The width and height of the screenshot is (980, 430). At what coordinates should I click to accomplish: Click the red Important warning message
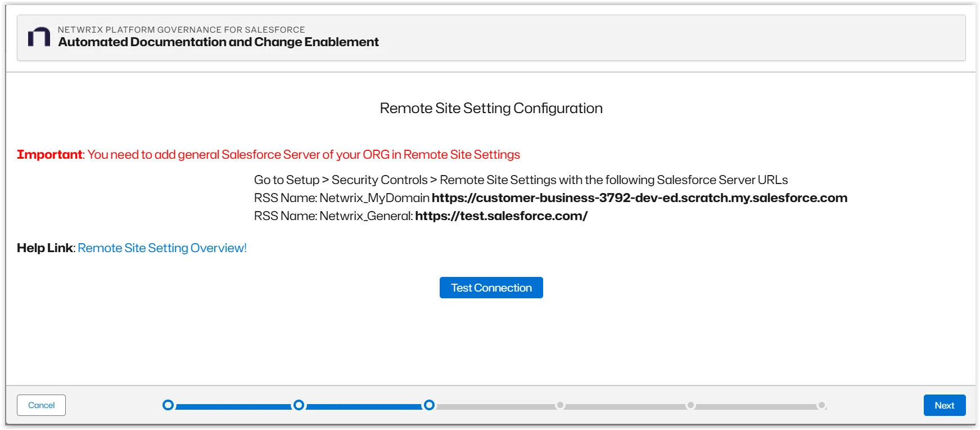point(268,155)
